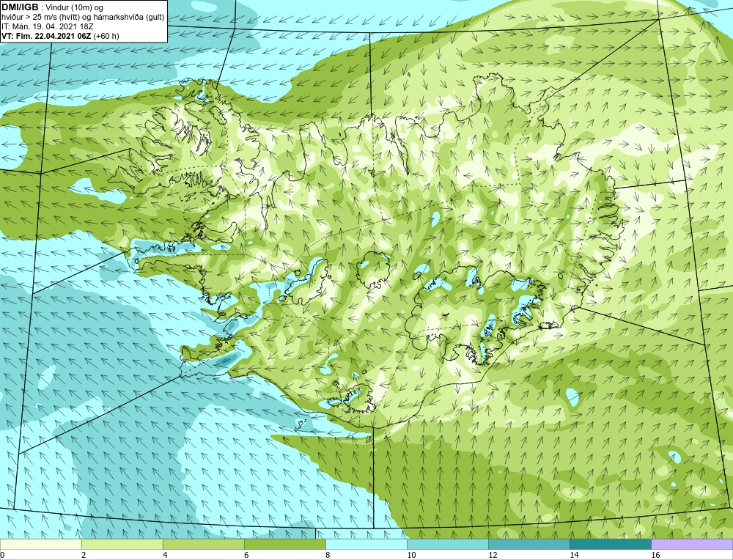Click the 8–10 m/s pale cyan swatch

[x=366, y=544]
